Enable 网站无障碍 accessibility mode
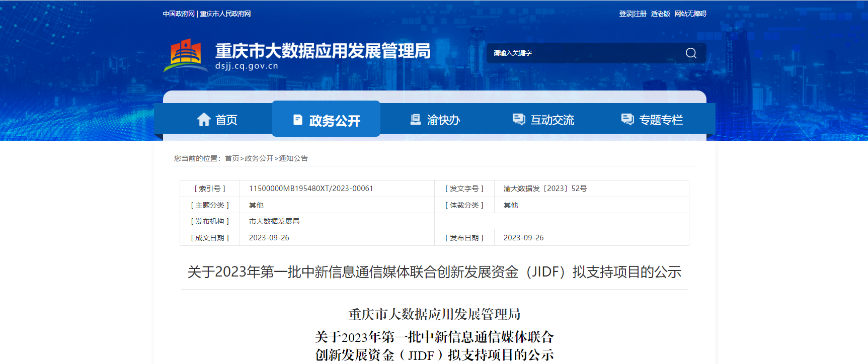The image size is (868, 364). click(690, 14)
